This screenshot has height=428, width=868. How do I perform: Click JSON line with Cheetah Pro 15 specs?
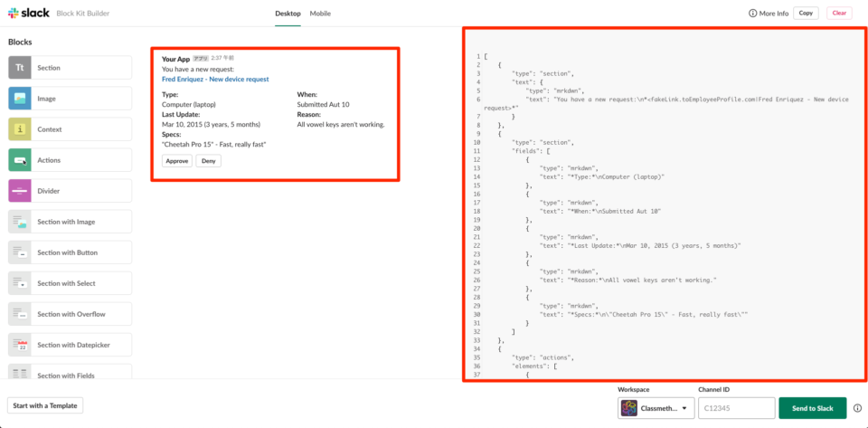click(644, 314)
